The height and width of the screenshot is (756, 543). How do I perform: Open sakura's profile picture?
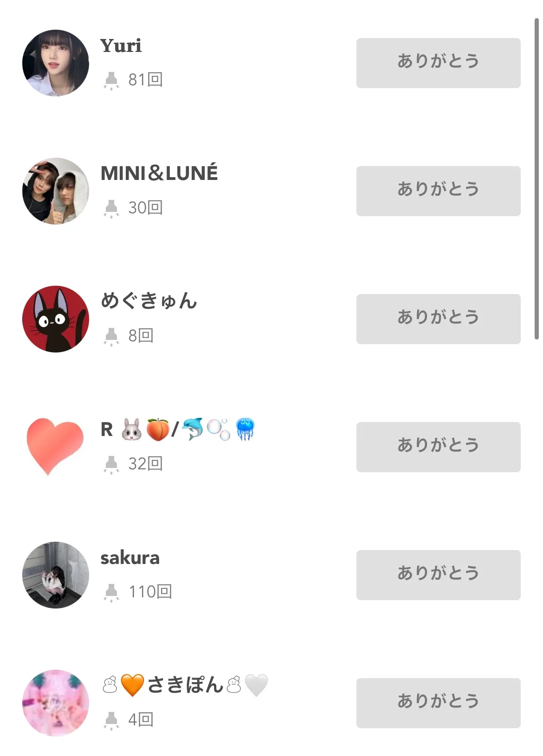(56, 575)
